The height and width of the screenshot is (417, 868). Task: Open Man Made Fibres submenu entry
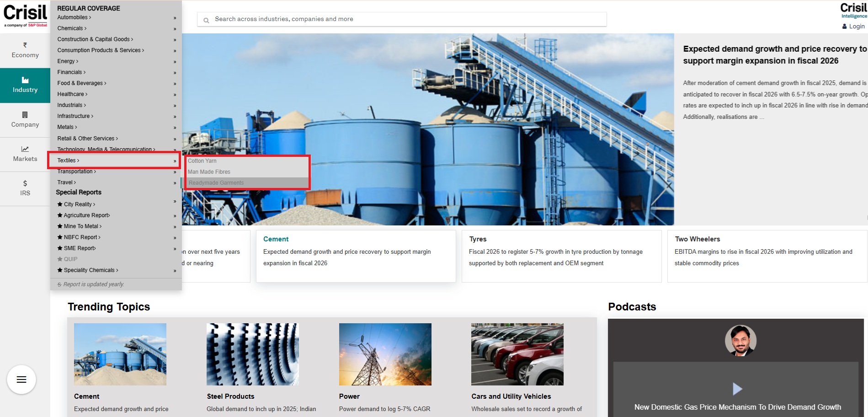point(209,172)
